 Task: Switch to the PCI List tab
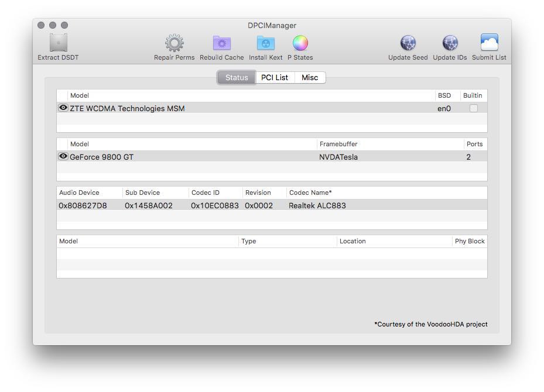coord(275,78)
